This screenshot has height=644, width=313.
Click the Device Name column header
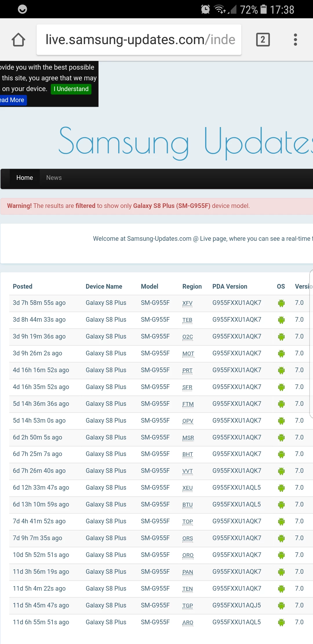point(104,286)
